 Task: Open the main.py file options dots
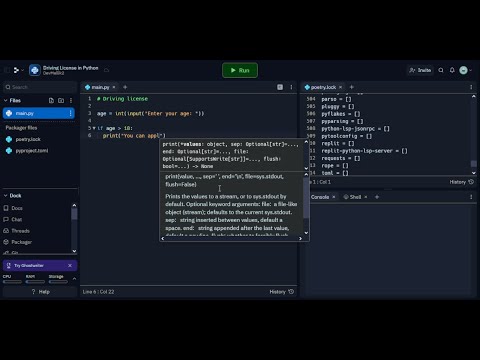pos(70,113)
